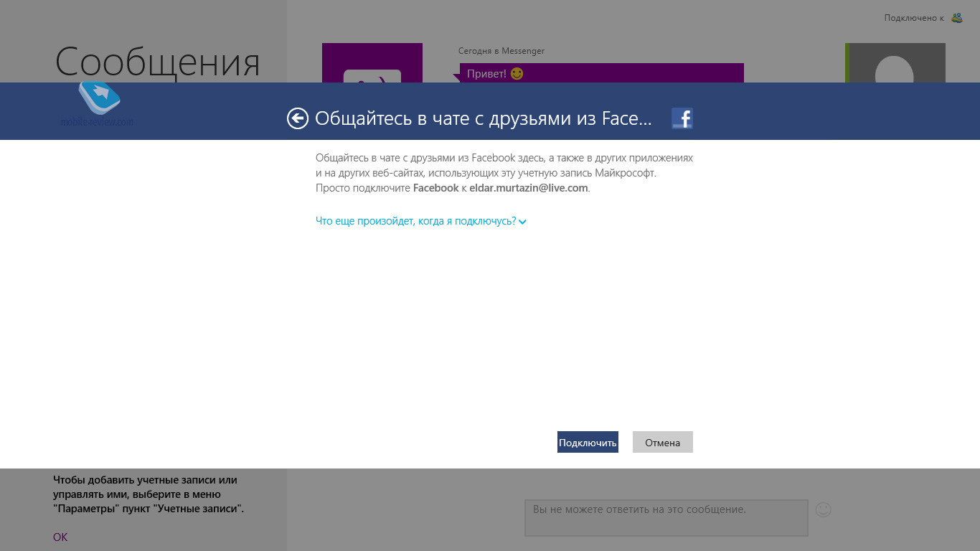Click the message reply input field
Image resolution: width=980 pixels, height=551 pixels.
pyautogui.click(x=666, y=518)
